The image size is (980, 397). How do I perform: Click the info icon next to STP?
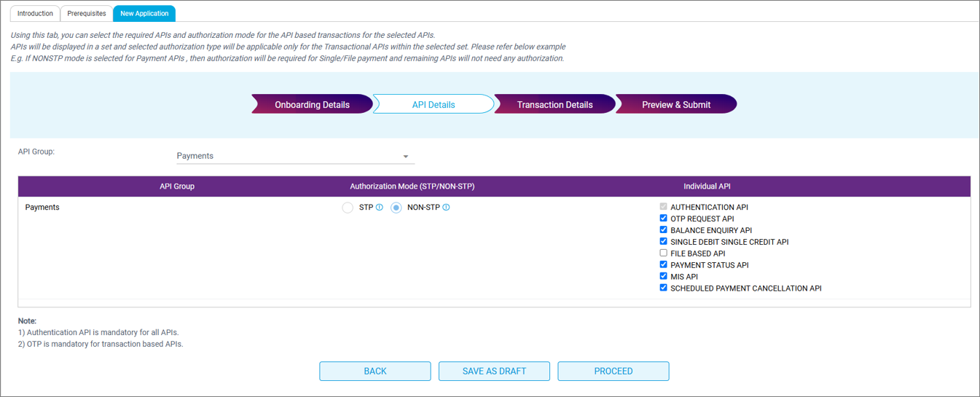(380, 208)
